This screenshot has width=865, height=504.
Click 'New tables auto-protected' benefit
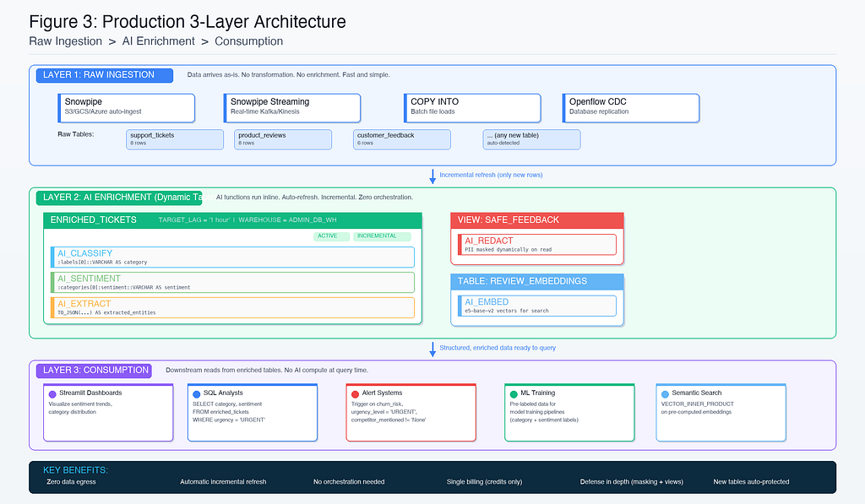click(x=751, y=482)
